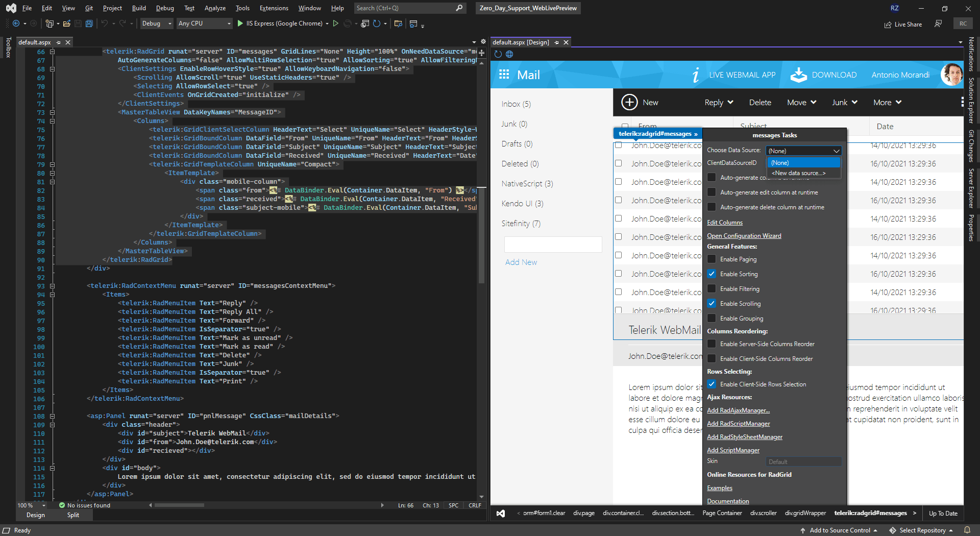
Task: Click Antonio Morandi's avatar photo
Action: click(952, 75)
